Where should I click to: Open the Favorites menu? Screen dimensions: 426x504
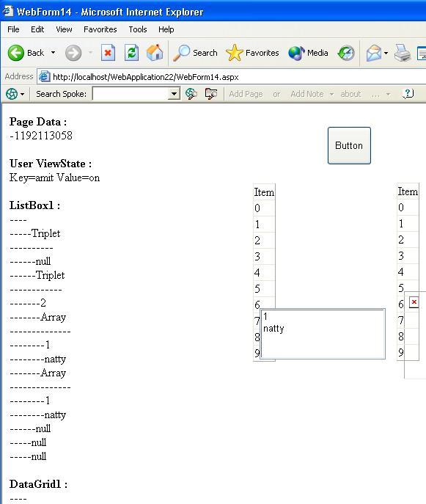[100, 29]
